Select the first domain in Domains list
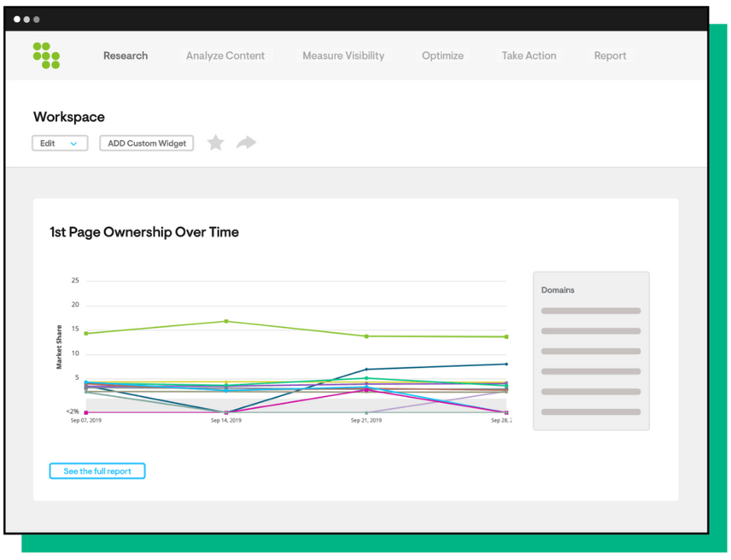Screen dimensions: 731x560 pos(591,311)
